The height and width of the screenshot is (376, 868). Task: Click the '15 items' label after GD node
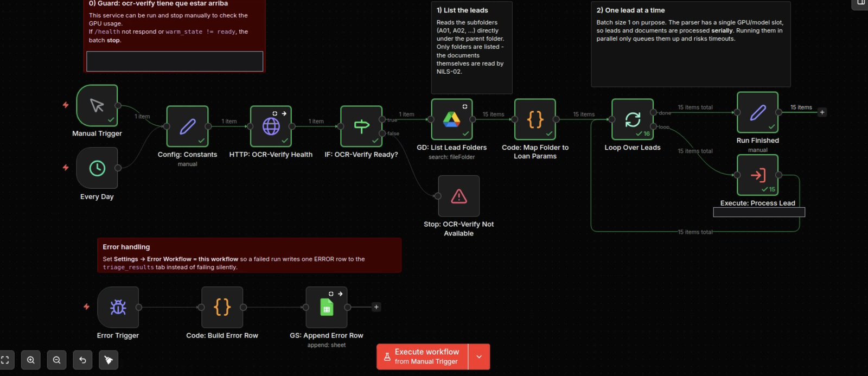[x=493, y=114]
